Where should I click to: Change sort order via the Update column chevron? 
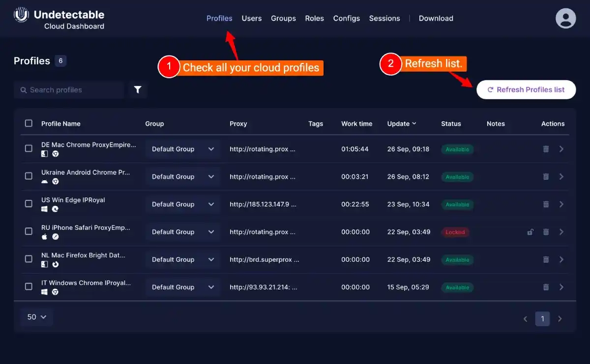[x=414, y=124]
